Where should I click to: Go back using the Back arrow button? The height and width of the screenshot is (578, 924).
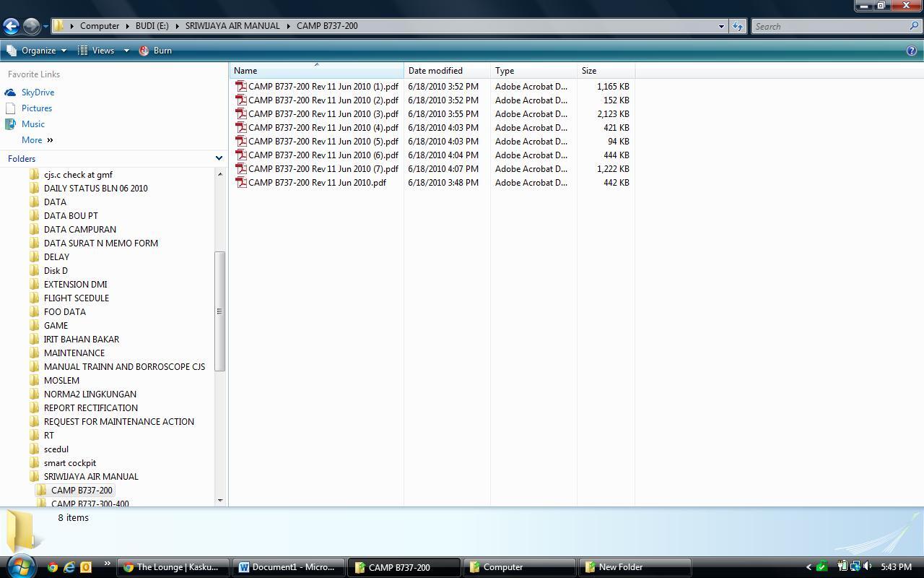[11, 26]
